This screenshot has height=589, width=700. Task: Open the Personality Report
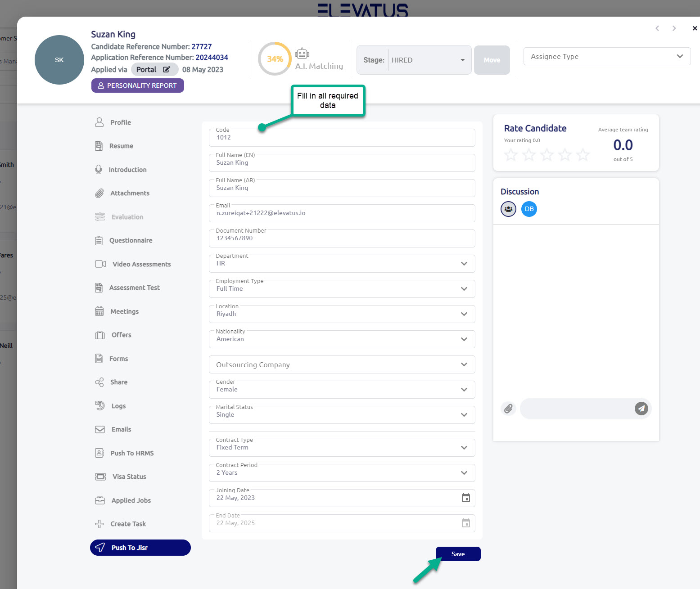click(x=137, y=85)
